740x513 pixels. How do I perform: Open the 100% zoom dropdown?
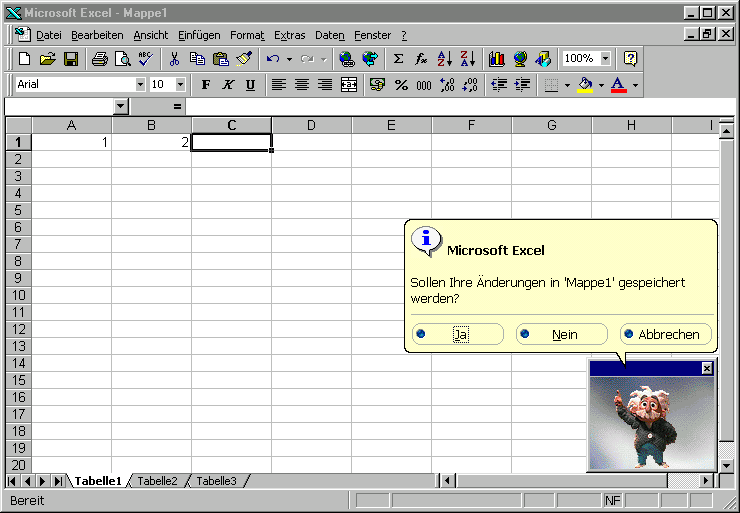(x=605, y=59)
